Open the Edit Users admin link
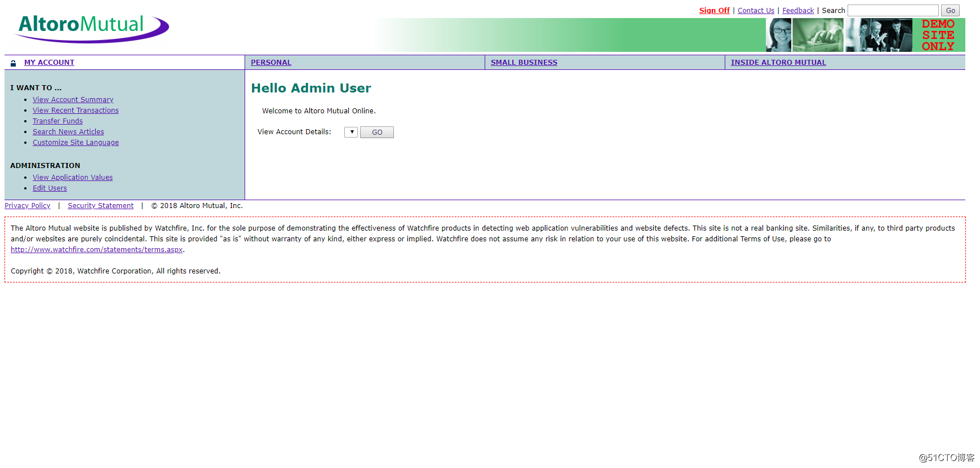The height and width of the screenshot is (468, 980). point(50,188)
